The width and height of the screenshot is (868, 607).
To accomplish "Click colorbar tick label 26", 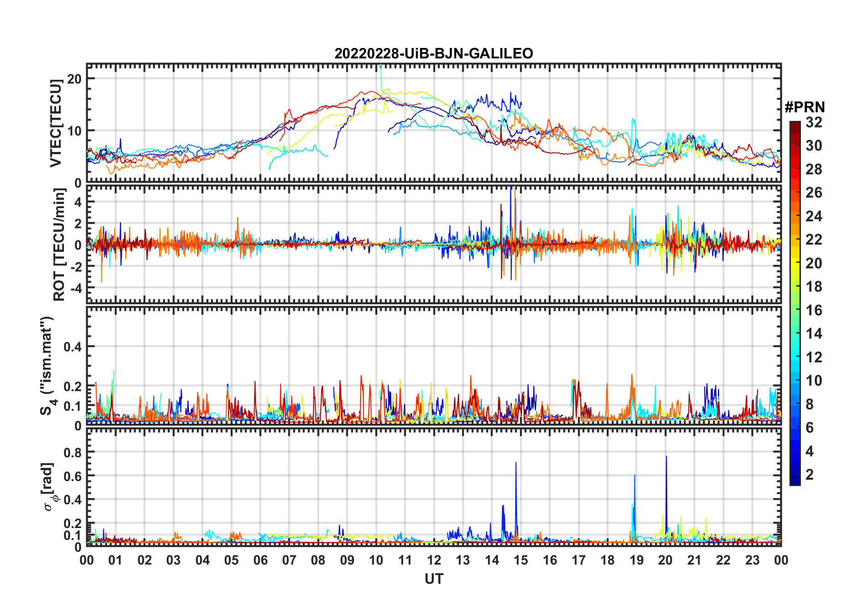I will [x=814, y=193].
